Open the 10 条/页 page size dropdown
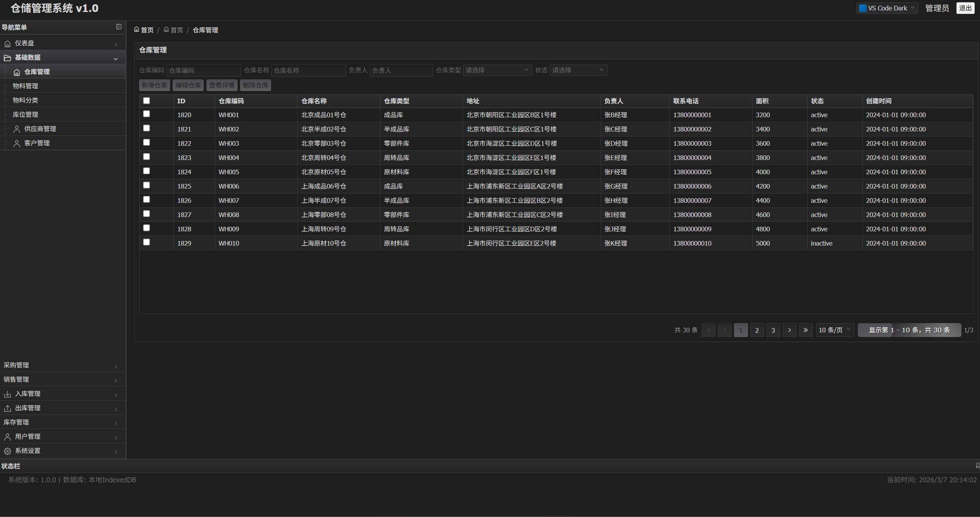Screen dimensions: 980x517 [835, 330]
